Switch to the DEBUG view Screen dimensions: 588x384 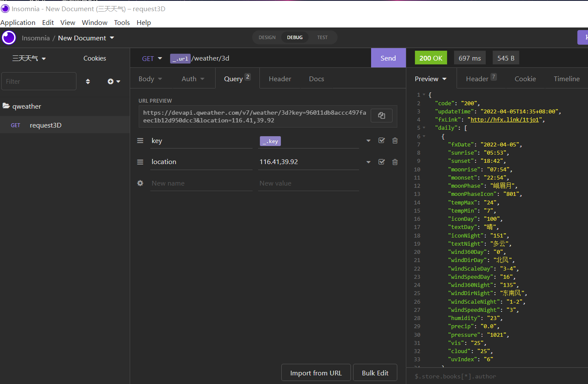[x=295, y=37]
